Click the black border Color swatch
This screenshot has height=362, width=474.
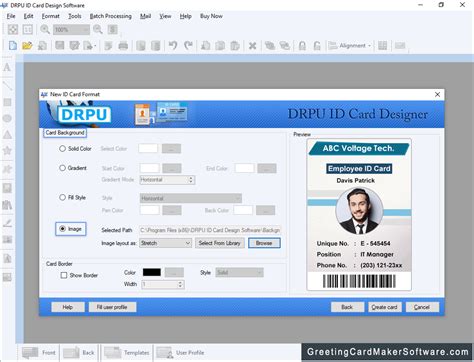point(152,272)
